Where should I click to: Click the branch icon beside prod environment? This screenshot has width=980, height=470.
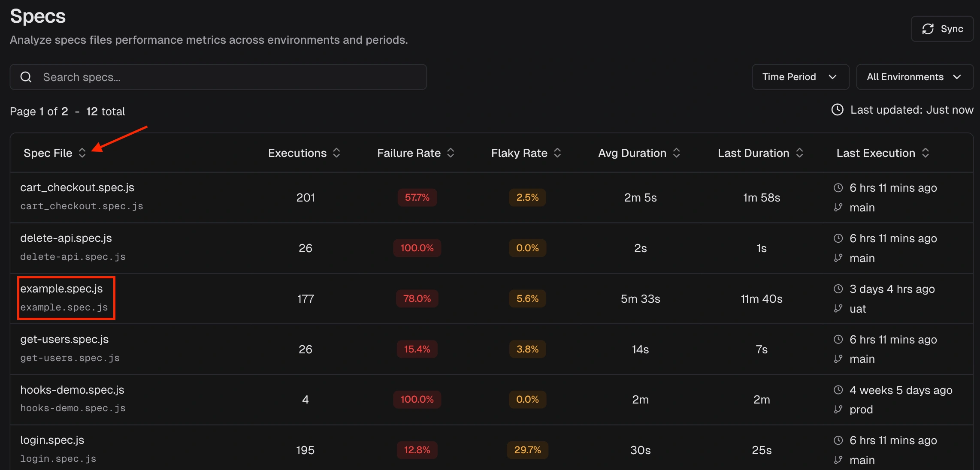(838, 409)
